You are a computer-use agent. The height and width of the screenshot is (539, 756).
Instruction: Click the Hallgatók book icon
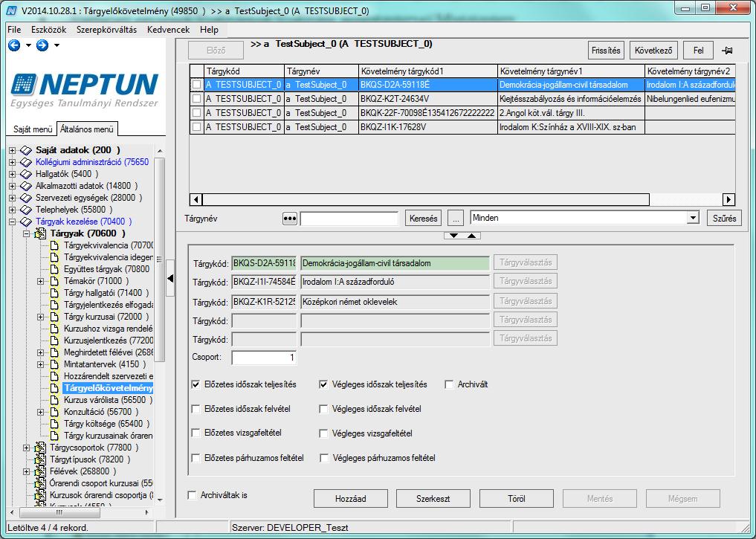26,174
